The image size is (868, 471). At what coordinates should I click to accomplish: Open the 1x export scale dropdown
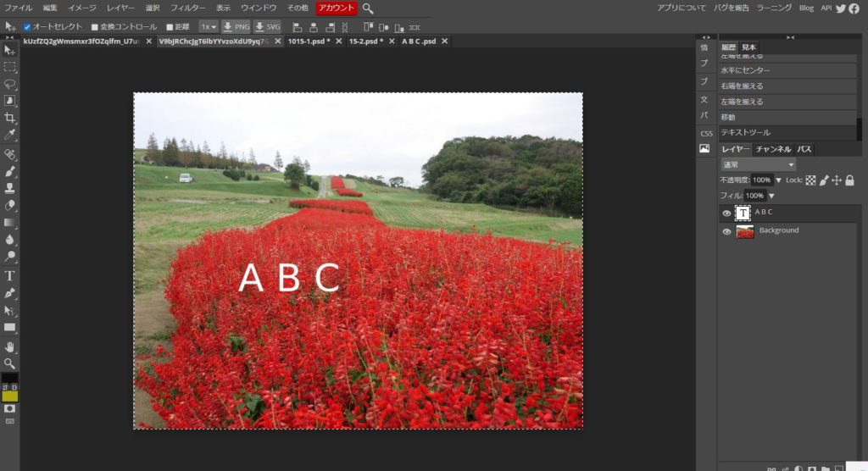208,27
